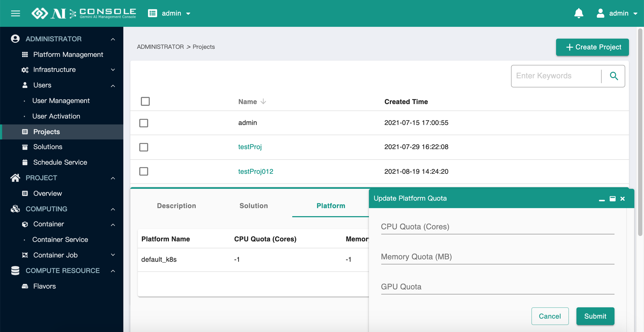Click the Users person icon
This screenshot has width=644, height=332.
click(x=25, y=85)
